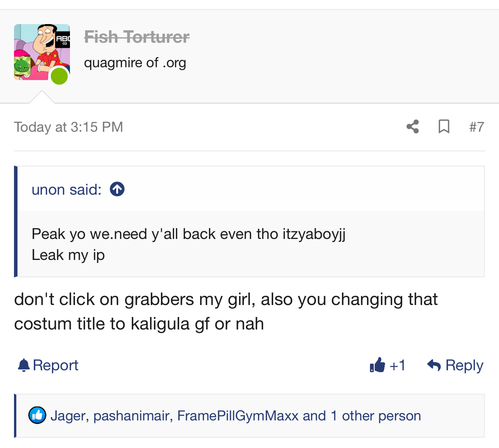
Task: Click the +1 like count
Action: (398, 365)
